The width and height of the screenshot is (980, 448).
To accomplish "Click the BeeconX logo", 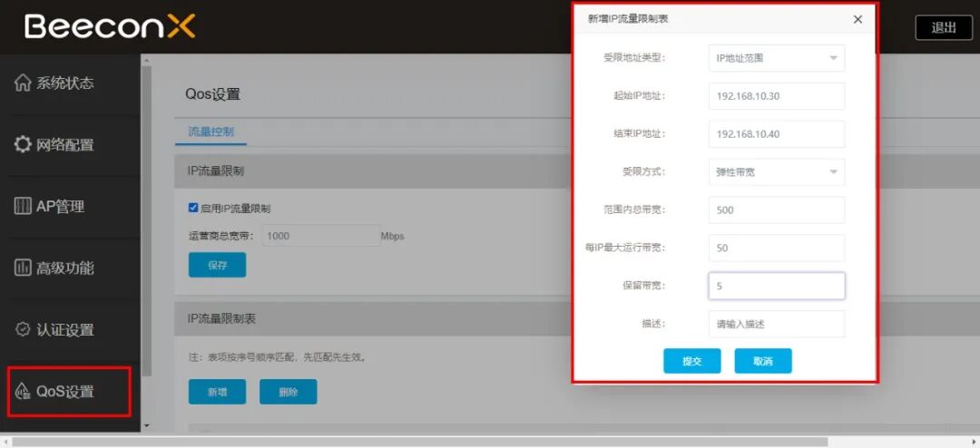I will (110, 26).
